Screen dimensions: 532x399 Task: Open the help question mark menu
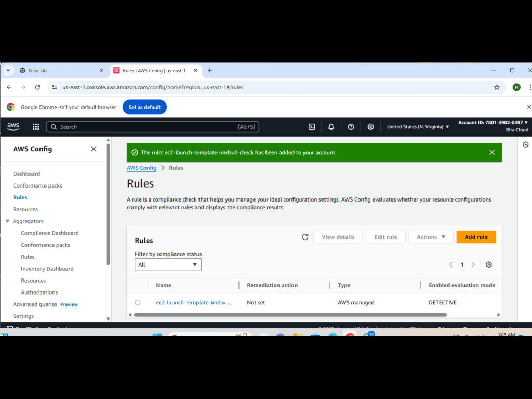pyautogui.click(x=351, y=127)
